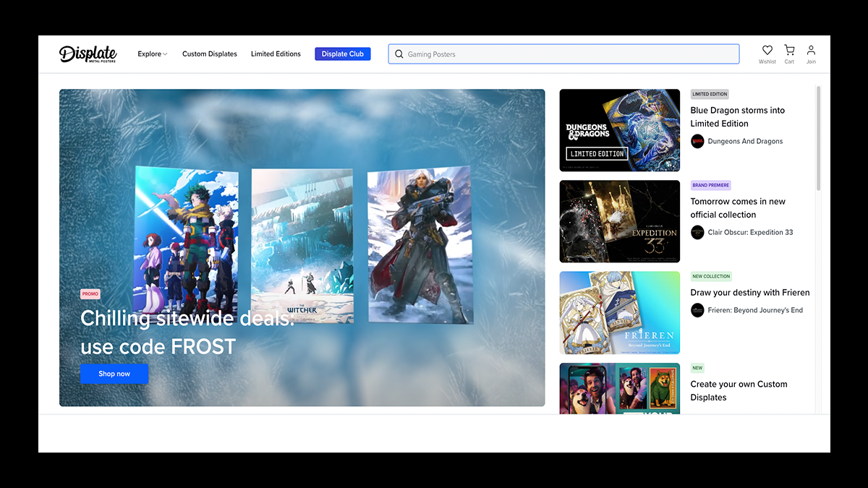Open the Wishlist heart icon
The height and width of the screenshot is (488, 868).
[x=767, y=51]
